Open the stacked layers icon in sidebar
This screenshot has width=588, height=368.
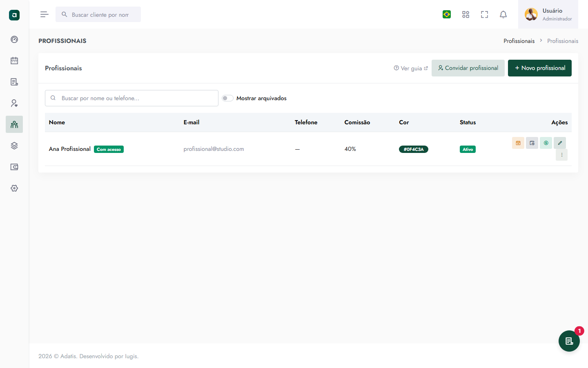pos(14,146)
